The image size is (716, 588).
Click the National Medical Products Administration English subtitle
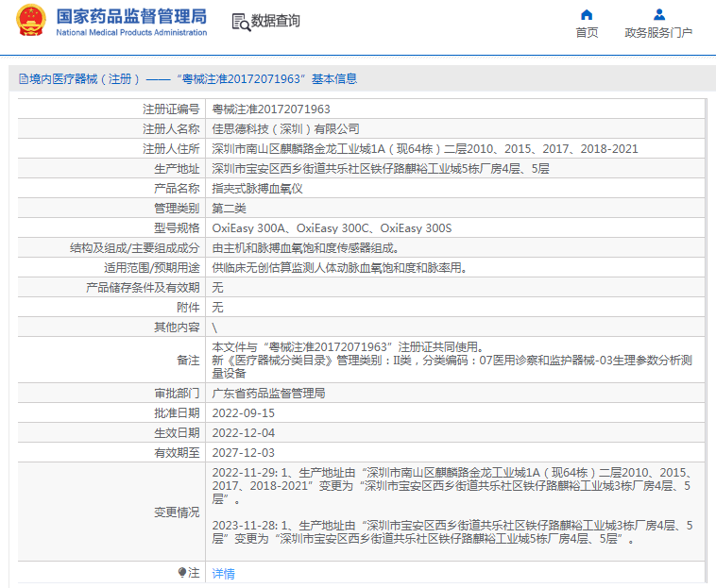click(131, 33)
